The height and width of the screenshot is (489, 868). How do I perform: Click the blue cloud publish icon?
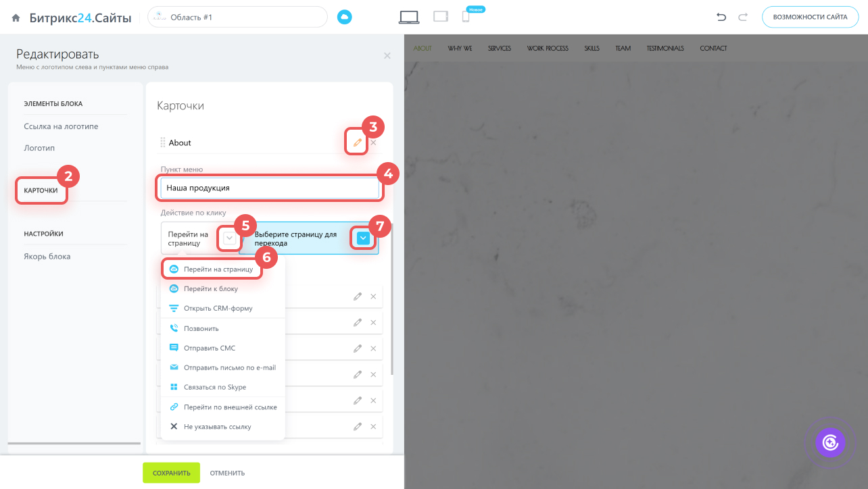[x=345, y=17]
